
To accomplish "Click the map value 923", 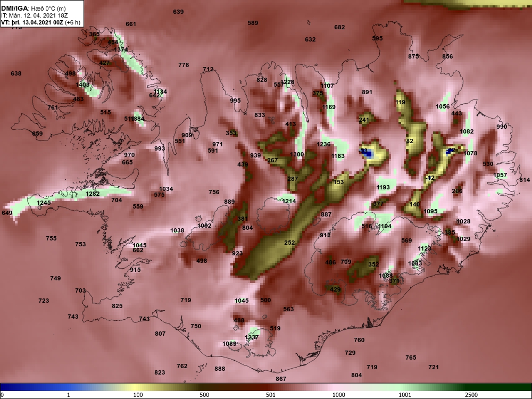I will coord(237,253).
